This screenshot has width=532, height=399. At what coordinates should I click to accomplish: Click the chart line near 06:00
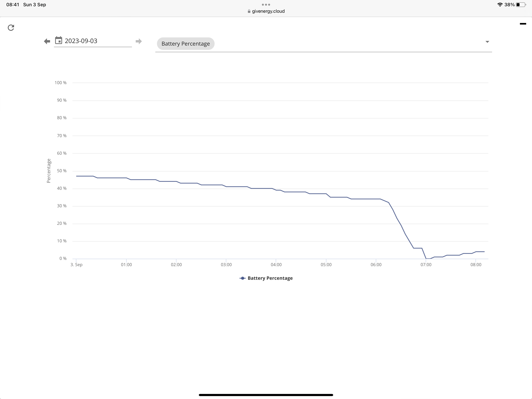[x=376, y=199]
